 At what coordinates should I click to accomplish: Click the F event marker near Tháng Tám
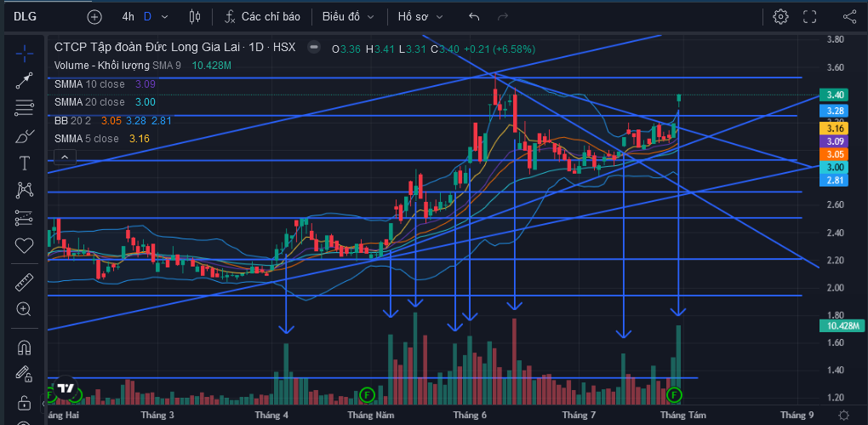coord(674,395)
